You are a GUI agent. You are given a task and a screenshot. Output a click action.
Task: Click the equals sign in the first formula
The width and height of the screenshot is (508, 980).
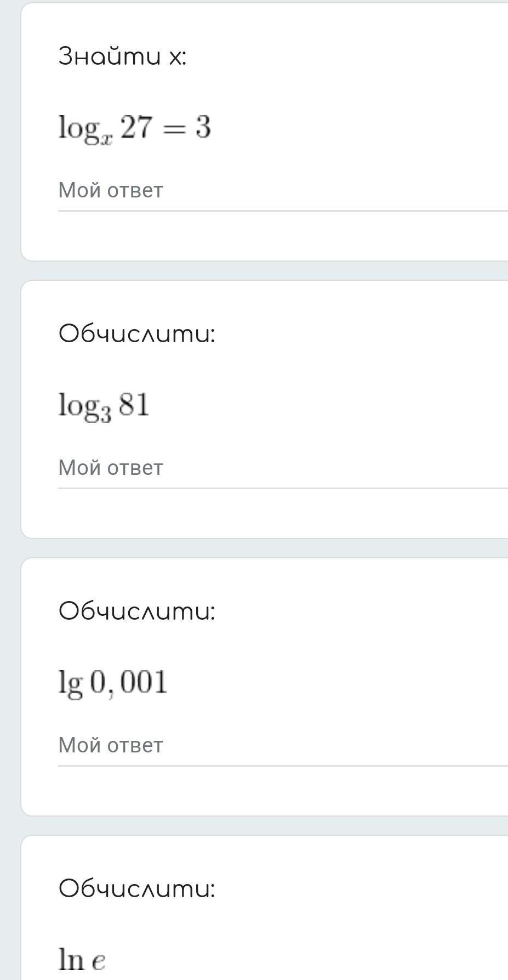point(174,128)
